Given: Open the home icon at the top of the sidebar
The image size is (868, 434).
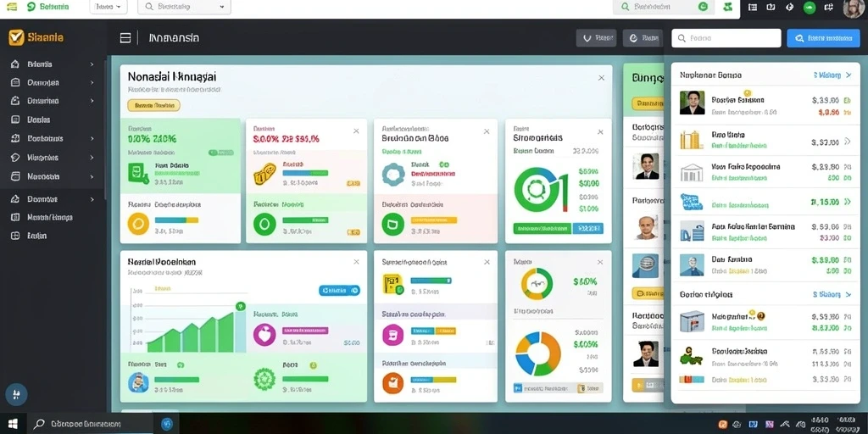Looking at the screenshot, I should [15, 64].
